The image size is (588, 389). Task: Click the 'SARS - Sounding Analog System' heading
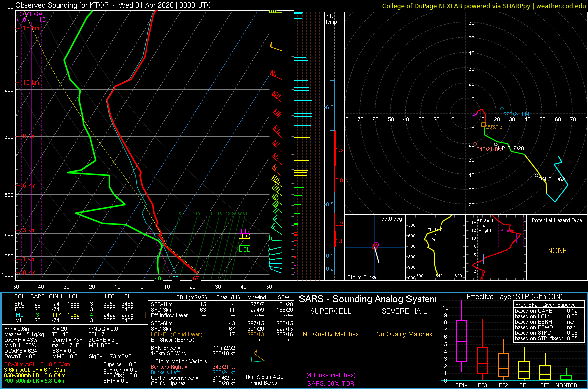pos(368,299)
